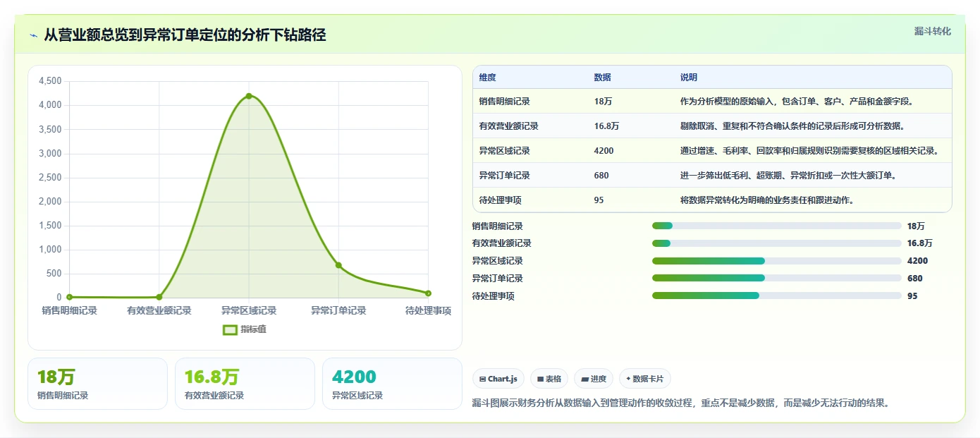The image size is (980, 438).
Task: Click the 有效营业额记录 label on chart x-axis
Action: pyautogui.click(x=159, y=310)
